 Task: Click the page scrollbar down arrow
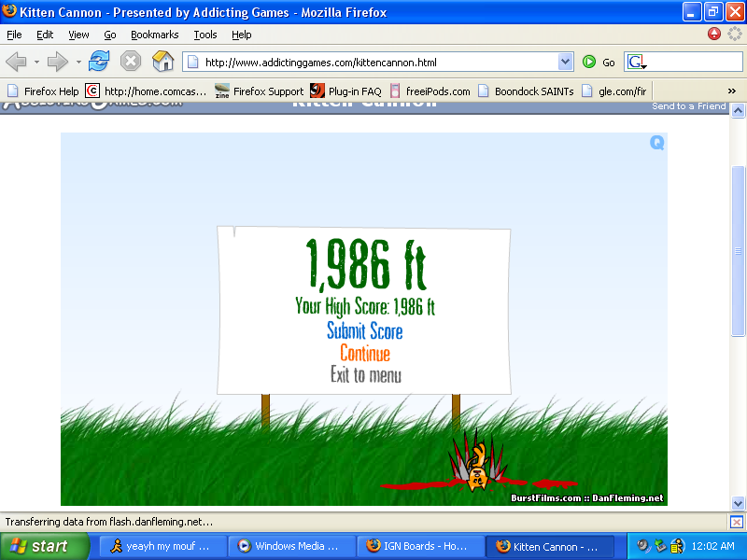point(738,503)
